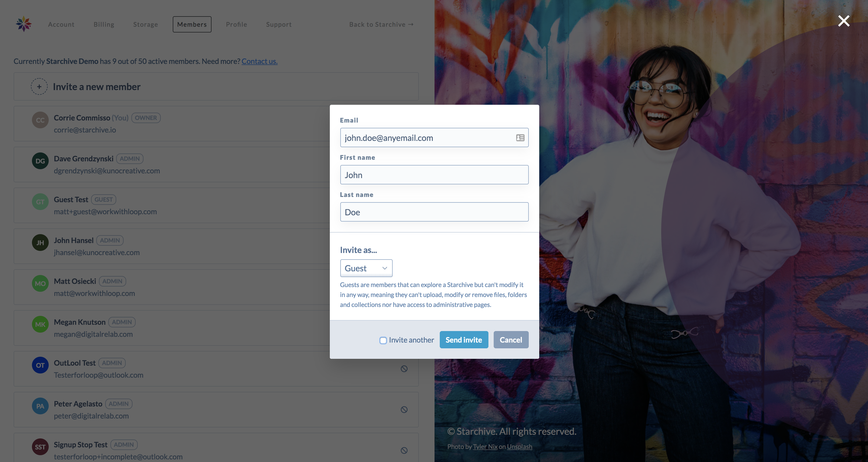Image resolution: width=868 pixels, height=462 pixels.
Task: Tick the Invite another checkbox
Action: coord(383,340)
